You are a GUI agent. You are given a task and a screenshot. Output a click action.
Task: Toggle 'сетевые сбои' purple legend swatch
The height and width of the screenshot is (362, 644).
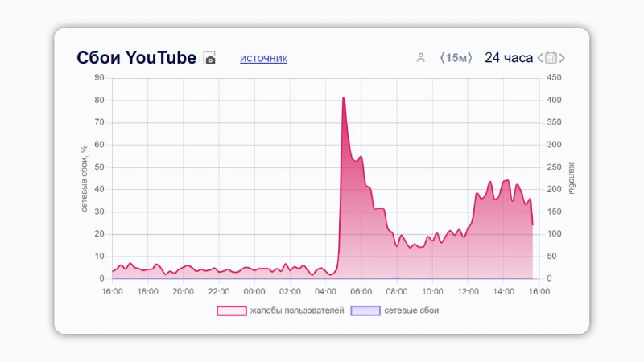click(365, 311)
